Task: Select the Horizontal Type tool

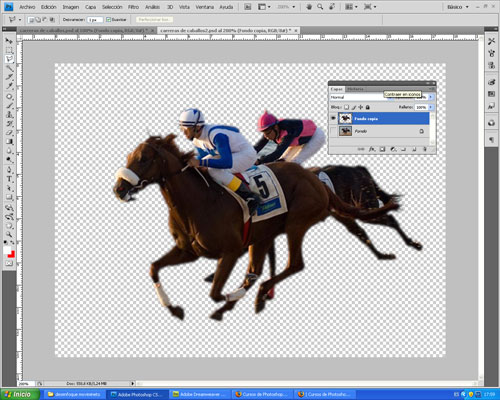Action: (9, 179)
